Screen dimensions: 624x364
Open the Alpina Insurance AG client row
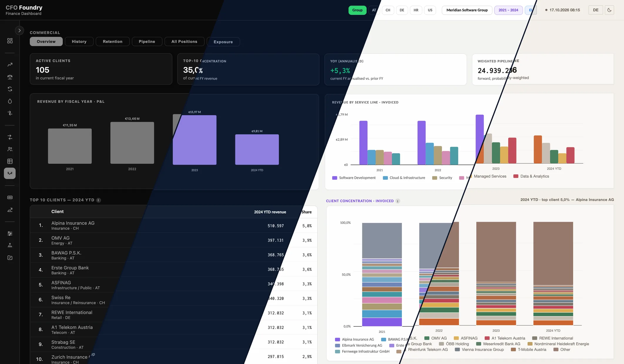pyautogui.click(x=174, y=225)
